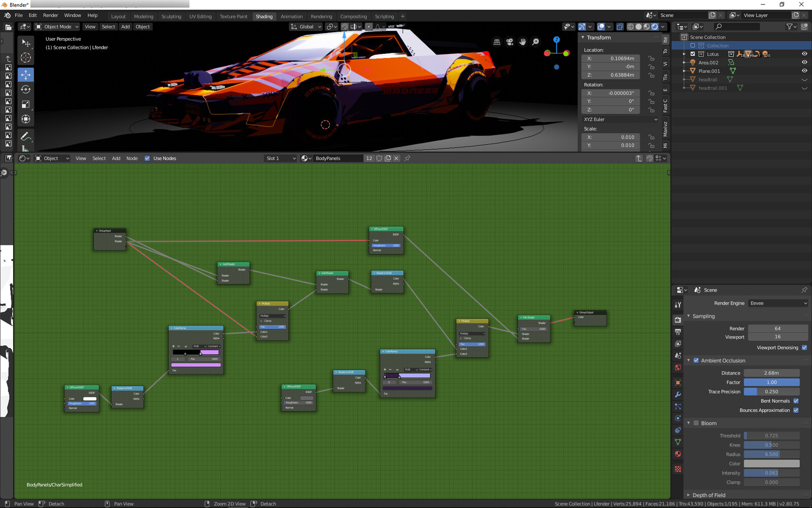812x508 pixels.
Task: Open the Texture checker properties tab
Action: (x=678, y=469)
